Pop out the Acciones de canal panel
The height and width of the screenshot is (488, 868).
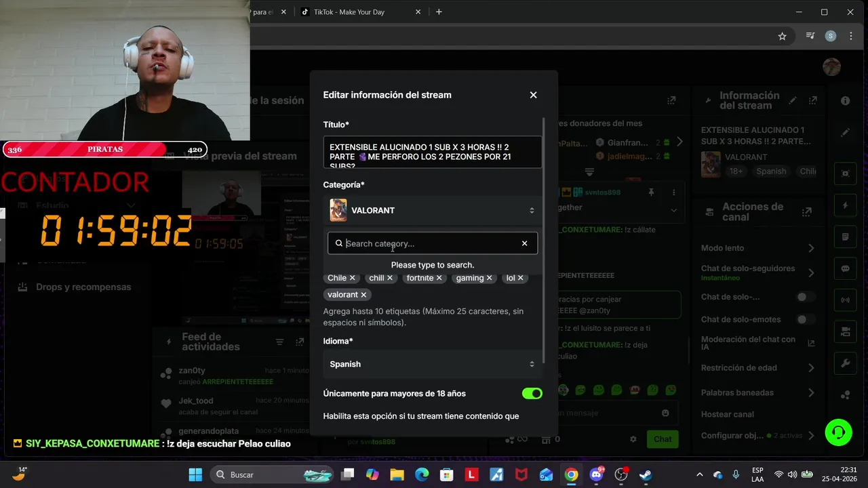tap(806, 212)
